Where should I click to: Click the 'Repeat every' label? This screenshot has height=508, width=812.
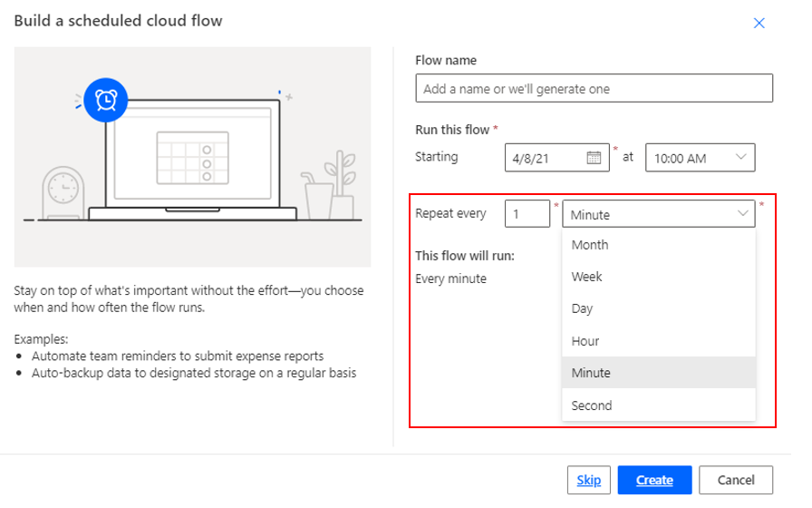pos(450,213)
